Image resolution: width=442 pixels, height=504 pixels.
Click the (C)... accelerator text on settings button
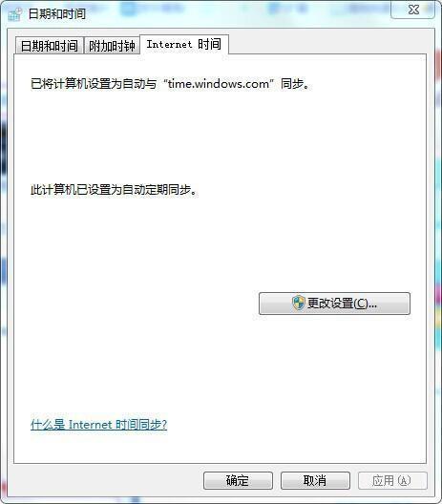(366, 304)
